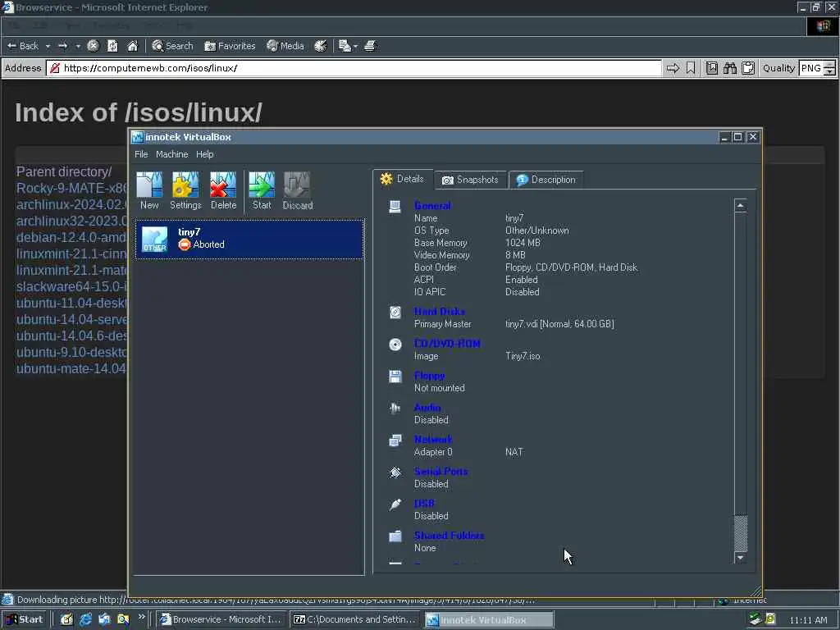Screen dimensions: 840x630
Task: Open the Serial Ports settings link
Action: pos(441,472)
